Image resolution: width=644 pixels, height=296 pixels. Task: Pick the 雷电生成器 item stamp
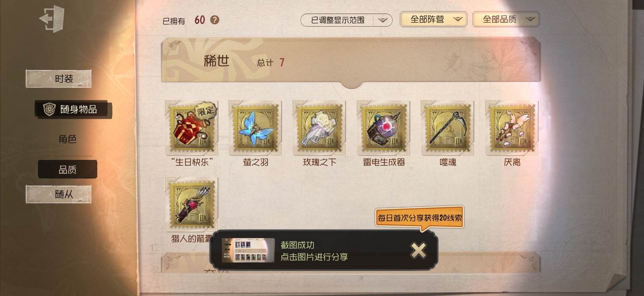click(384, 127)
